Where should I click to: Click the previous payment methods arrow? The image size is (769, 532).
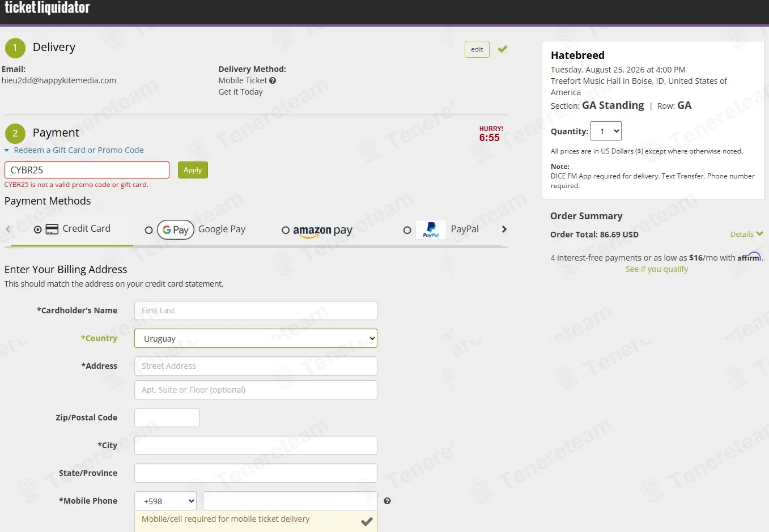pos(8,229)
